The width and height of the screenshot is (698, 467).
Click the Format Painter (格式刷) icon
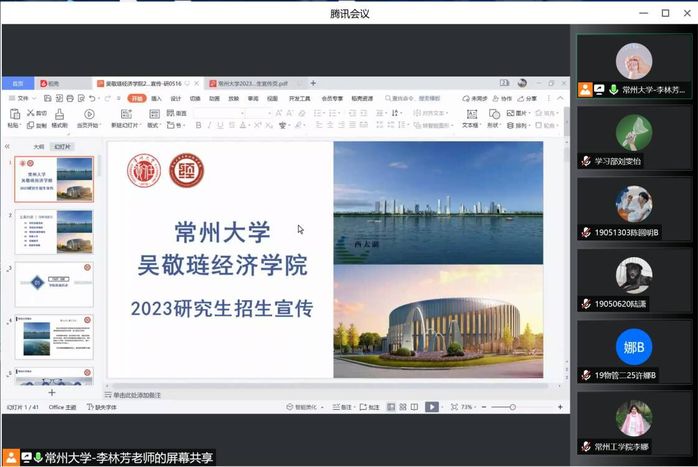click(59, 120)
